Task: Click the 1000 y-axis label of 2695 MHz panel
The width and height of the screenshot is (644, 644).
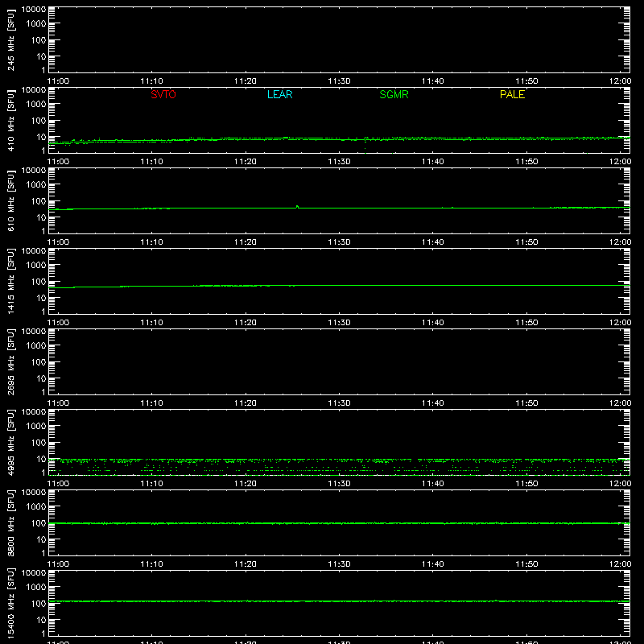Action: coord(36,346)
